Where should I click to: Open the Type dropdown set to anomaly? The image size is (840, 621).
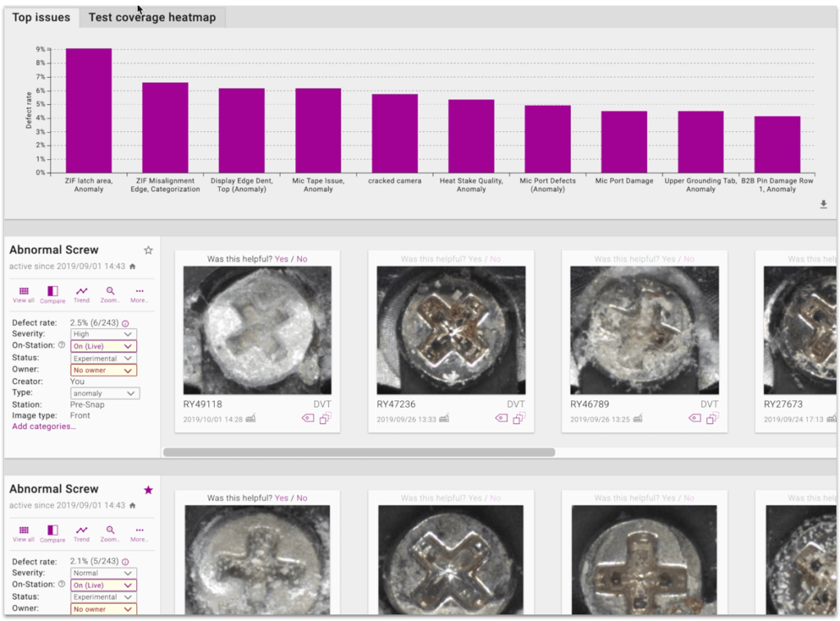pos(105,393)
